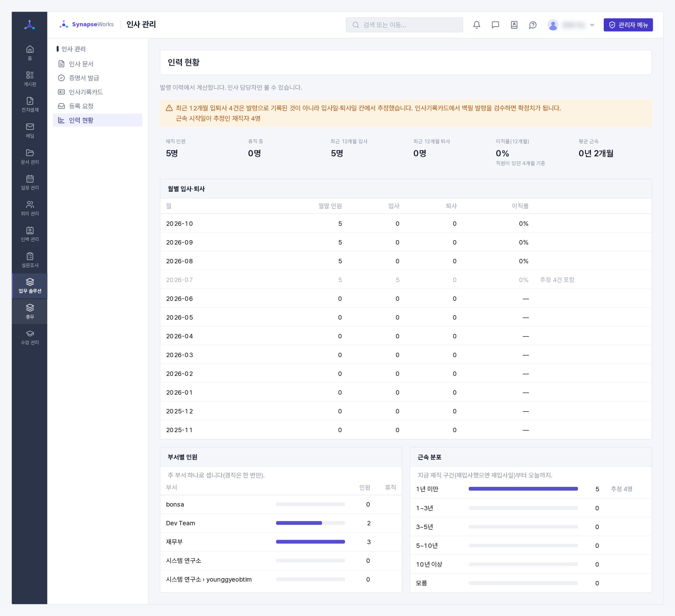Go to 게시판 in sidebar
This screenshot has width=675, height=616.
tap(30, 79)
